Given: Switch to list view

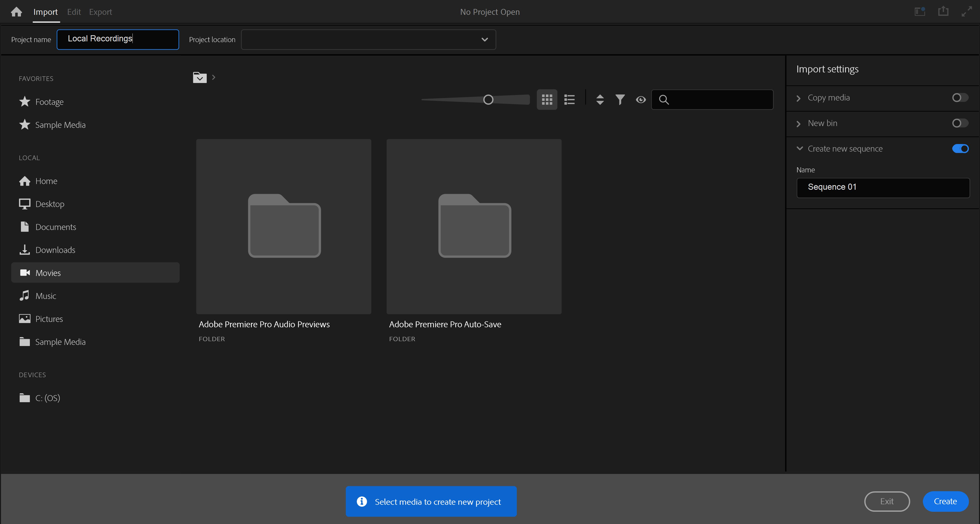Looking at the screenshot, I should tap(570, 100).
